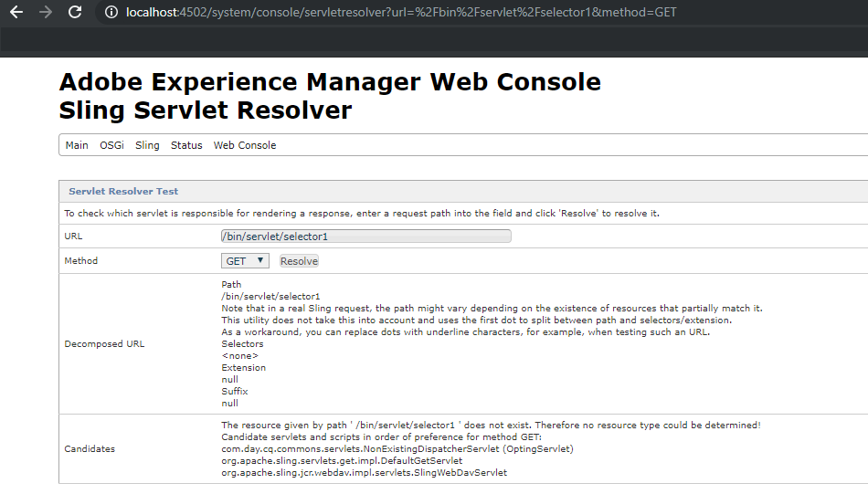868x494 pixels.
Task: Click the browser forward arrow
Action: click(x=46, y=12)
